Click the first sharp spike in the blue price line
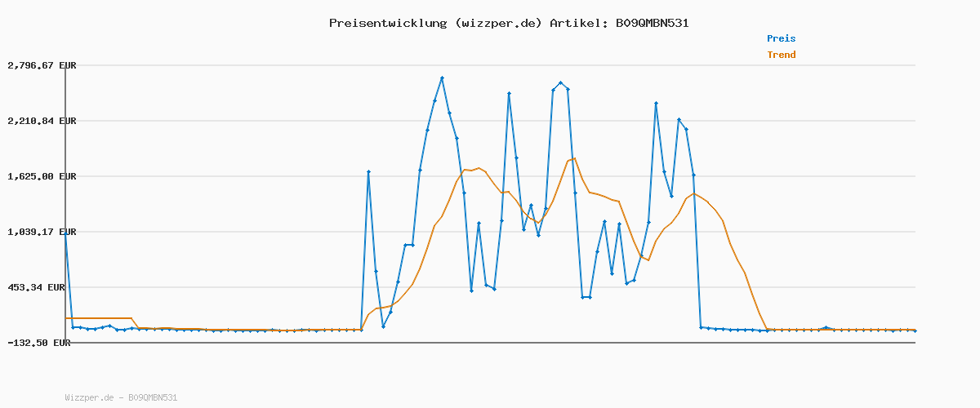The width and height of the screenshot is (980, 408). pos(368,172)
